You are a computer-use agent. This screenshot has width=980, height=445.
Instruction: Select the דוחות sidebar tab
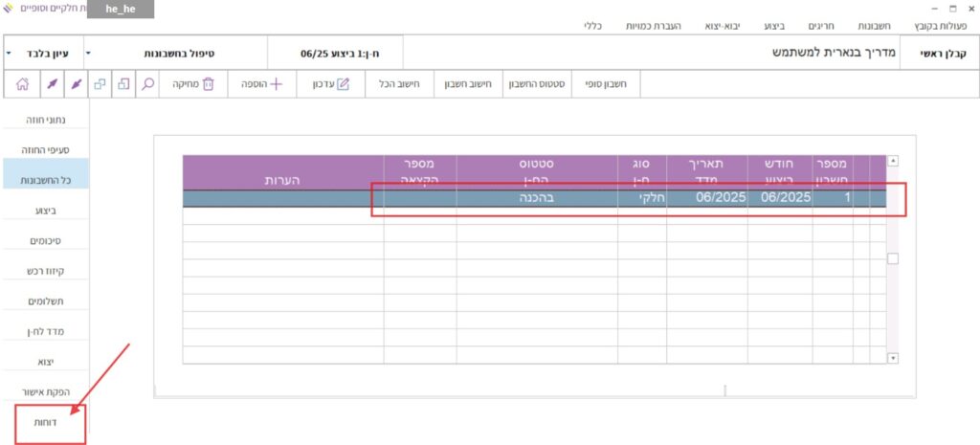click(51, 422)
